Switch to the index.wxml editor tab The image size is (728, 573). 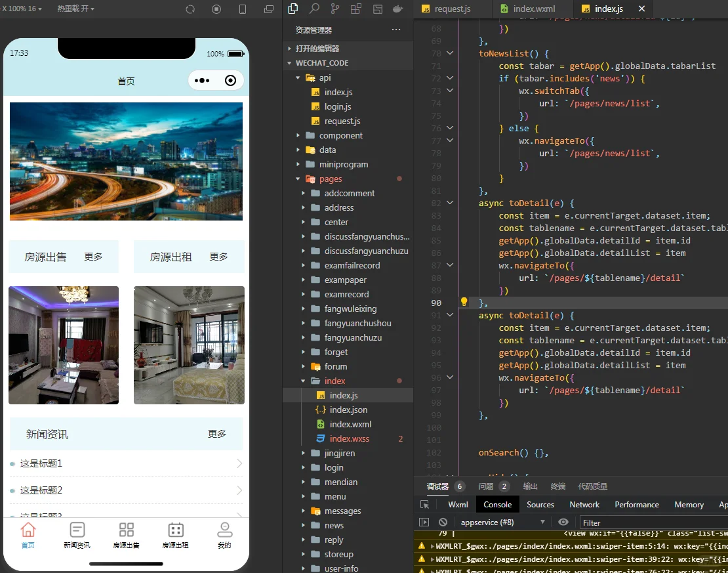[x=529, y=9]
